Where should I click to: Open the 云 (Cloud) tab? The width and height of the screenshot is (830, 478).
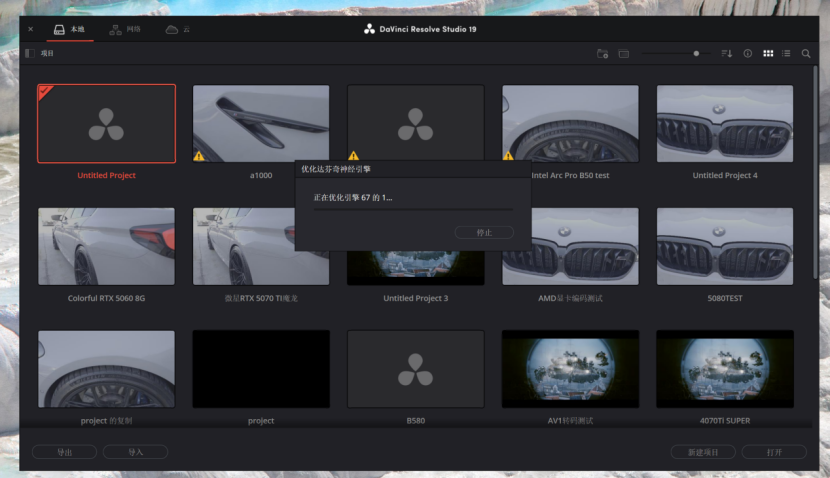178,29
